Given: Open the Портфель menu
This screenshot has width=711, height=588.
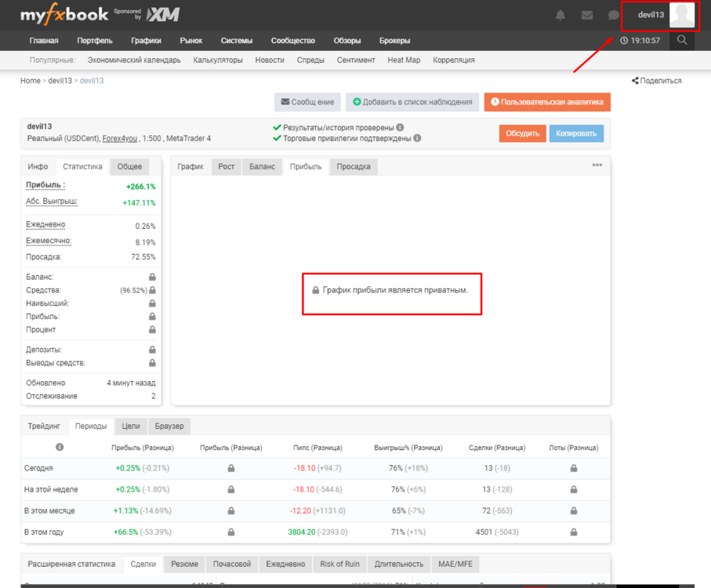Looking at the screenshot, I should click(95, 40).
